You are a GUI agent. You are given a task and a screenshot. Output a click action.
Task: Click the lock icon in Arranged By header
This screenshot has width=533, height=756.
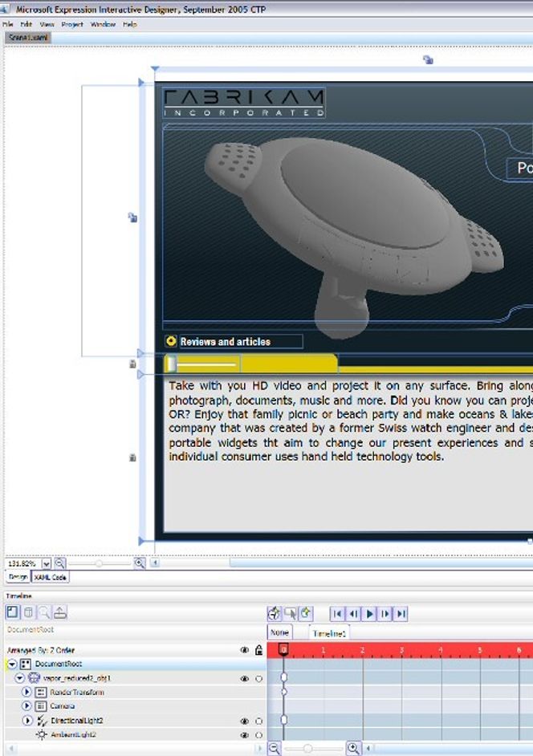pos(258,650)
